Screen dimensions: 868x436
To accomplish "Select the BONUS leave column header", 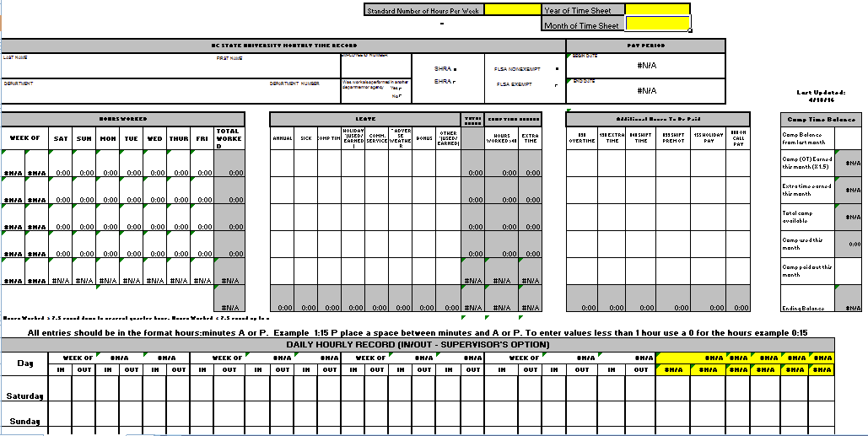I will point(424,138).
